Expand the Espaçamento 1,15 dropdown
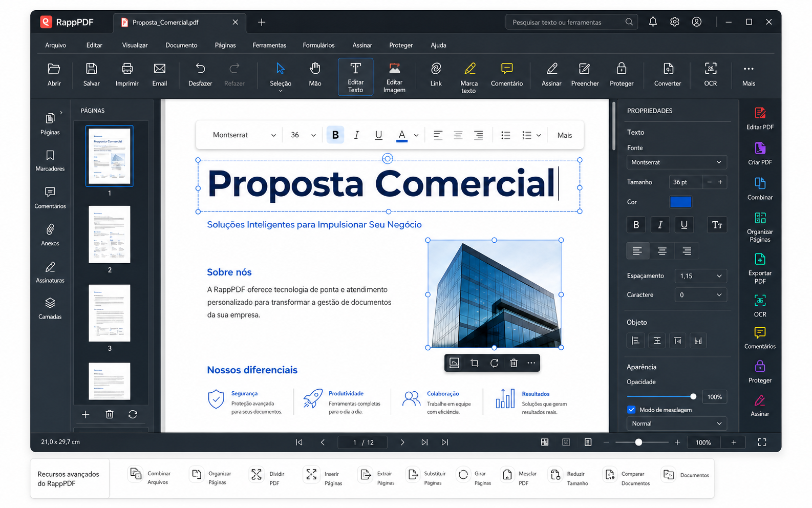This screenshot has height=508, width=812. [700, 276]
